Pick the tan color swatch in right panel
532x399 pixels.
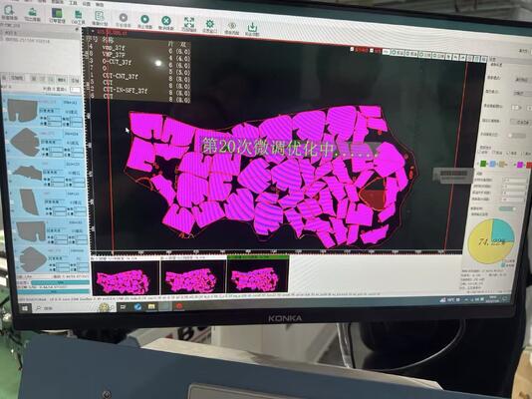click(x=502, y=165)
